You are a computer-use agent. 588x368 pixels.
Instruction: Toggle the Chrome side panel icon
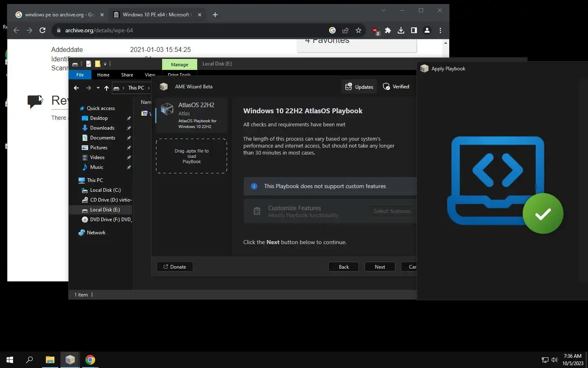414,30
